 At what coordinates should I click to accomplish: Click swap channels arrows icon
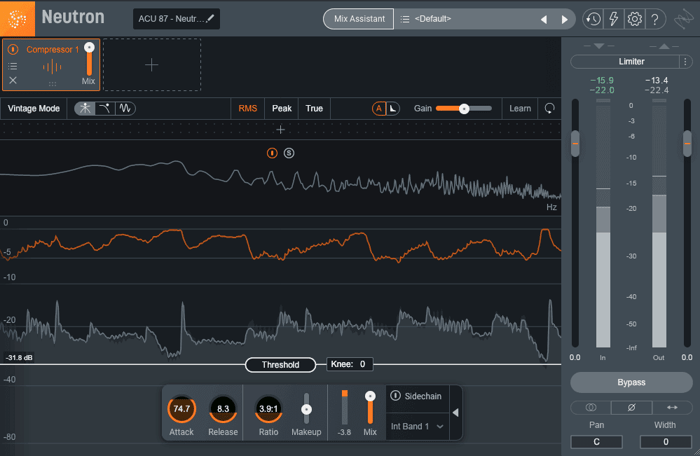pyautogui.click(x=672, y=407)
